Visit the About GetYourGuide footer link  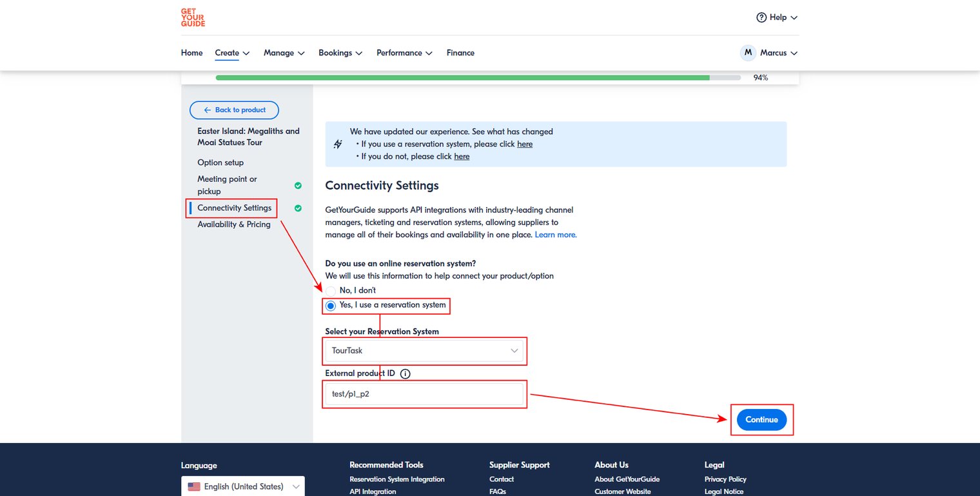click(x=627, y=479)
